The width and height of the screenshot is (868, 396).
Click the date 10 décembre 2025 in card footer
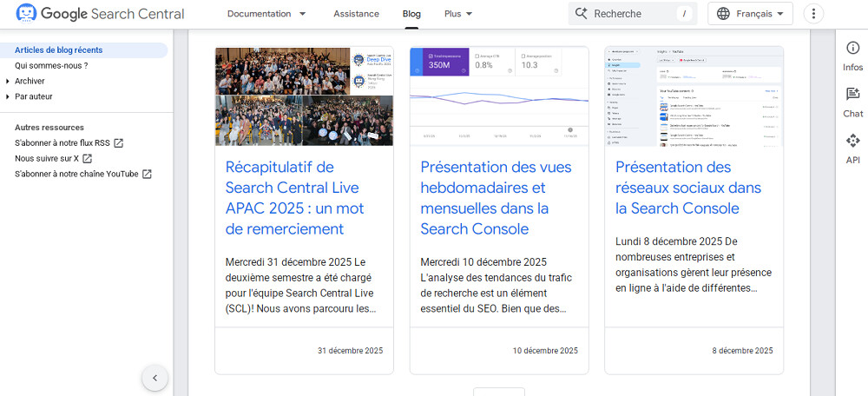[545, 351]
